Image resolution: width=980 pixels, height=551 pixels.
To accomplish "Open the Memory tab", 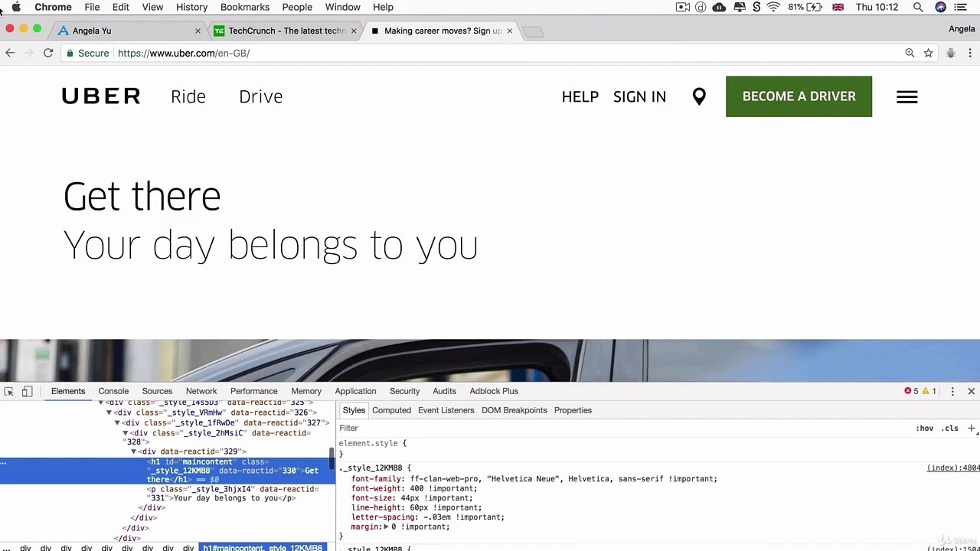I will click(x=306, y=391).
